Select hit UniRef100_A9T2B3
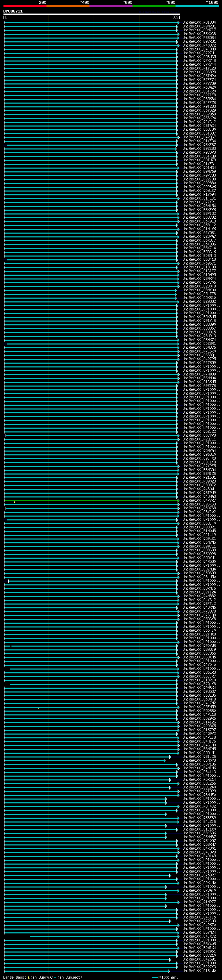The image size is (222, 980). (x=199, y=106)
